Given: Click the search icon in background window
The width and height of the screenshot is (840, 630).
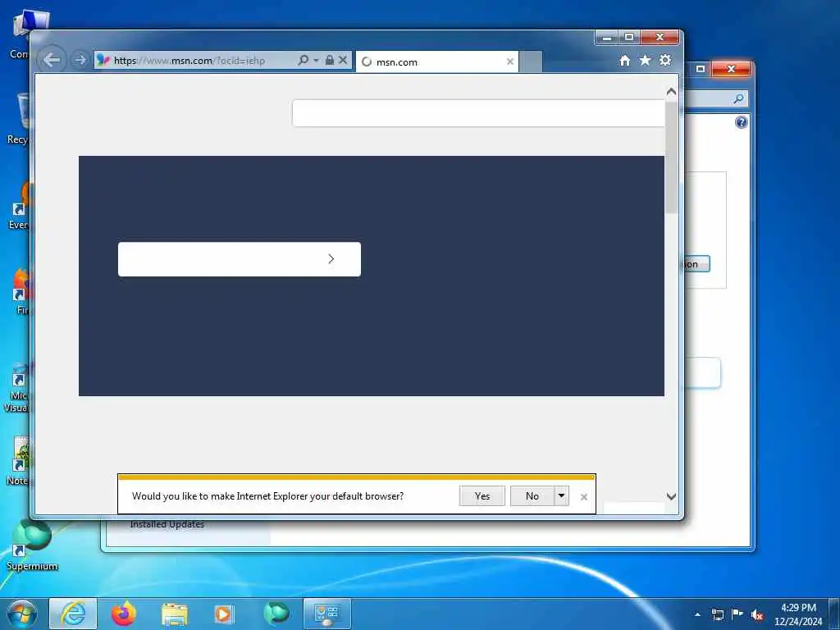Looking at the screenshot, I should [739, 98].
